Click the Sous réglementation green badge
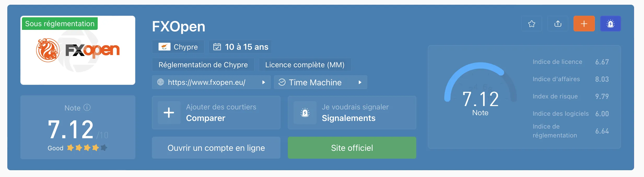This screenshot has width=644, height=177. [x=60, y=24]
